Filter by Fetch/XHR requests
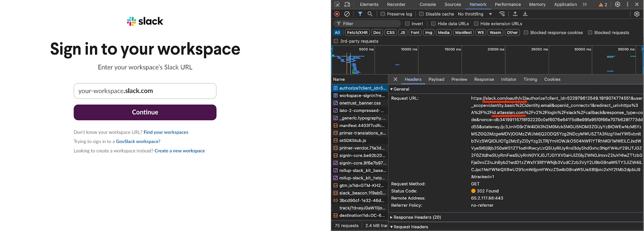This screenshot has width=644, height=231. click(357, 33)
